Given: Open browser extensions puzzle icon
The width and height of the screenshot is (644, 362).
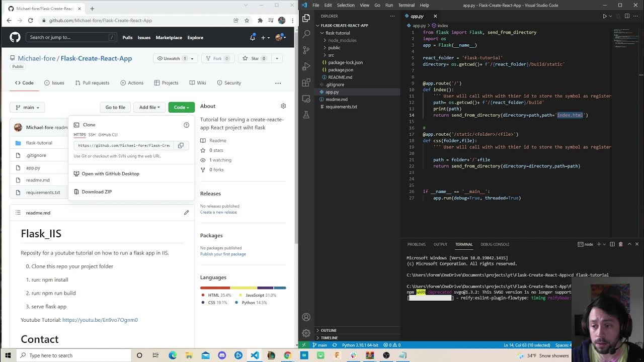Looking at the screenshot, I should click(260, 21).
